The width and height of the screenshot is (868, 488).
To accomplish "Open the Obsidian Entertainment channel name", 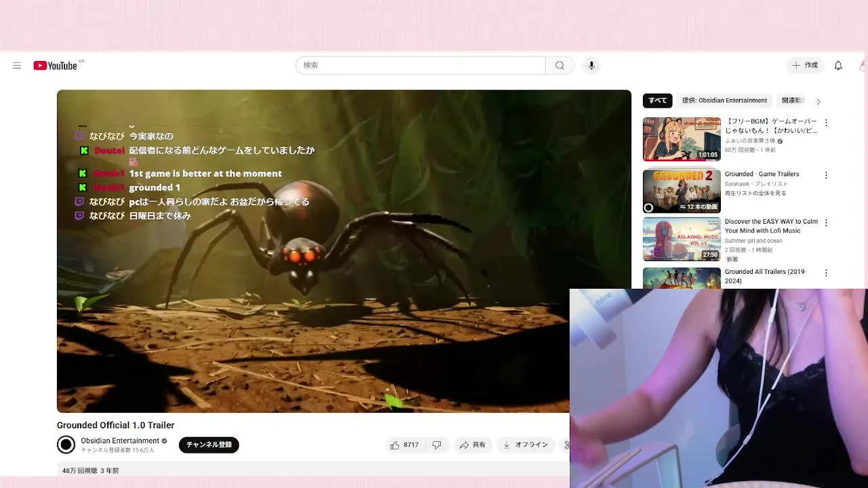I will (x=120, y=441).
